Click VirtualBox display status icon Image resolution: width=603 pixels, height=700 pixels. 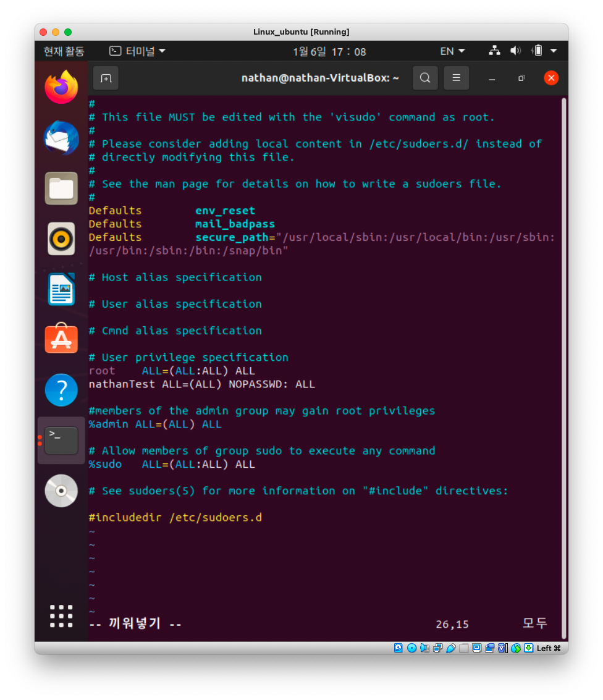477,647
